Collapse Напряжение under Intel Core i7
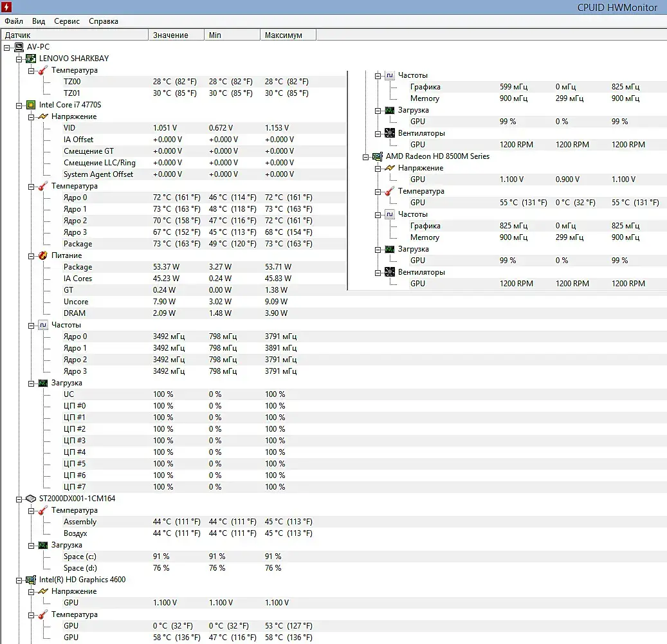 (x=31, y=117)
